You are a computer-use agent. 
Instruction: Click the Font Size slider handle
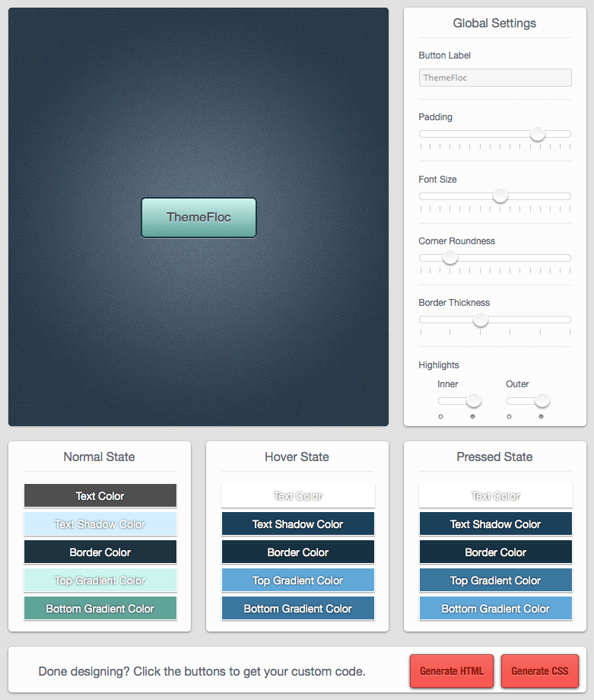click(x=500, y=196)
